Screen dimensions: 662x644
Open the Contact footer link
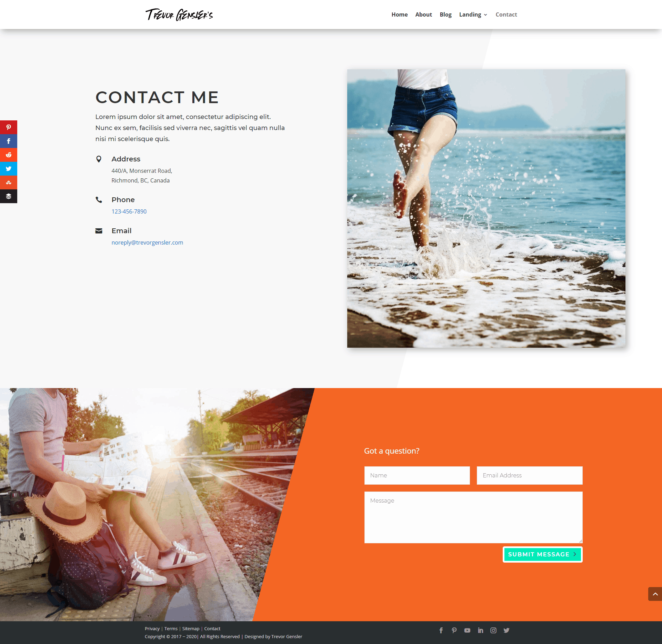click(212, 628)
